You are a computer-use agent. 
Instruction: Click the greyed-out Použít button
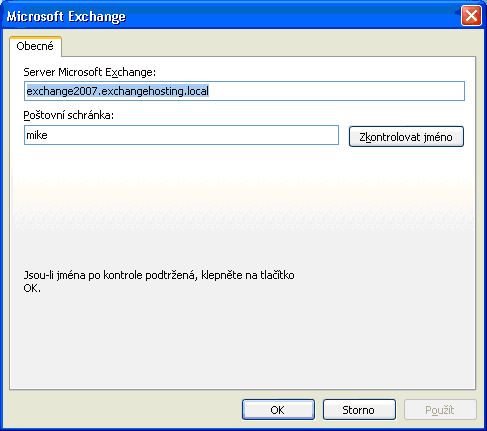440,410
